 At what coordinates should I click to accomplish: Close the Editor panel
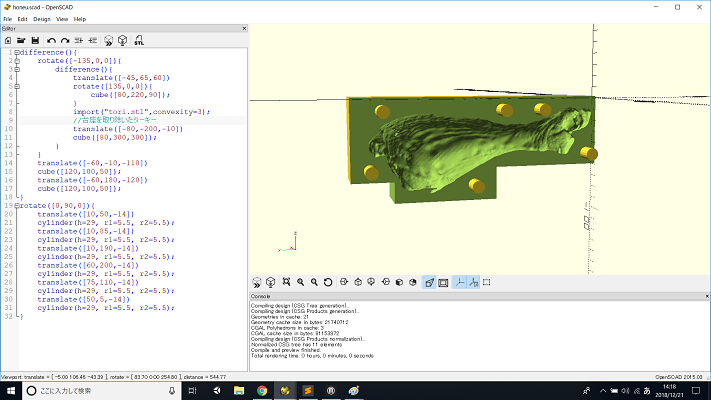click(244, 29)
